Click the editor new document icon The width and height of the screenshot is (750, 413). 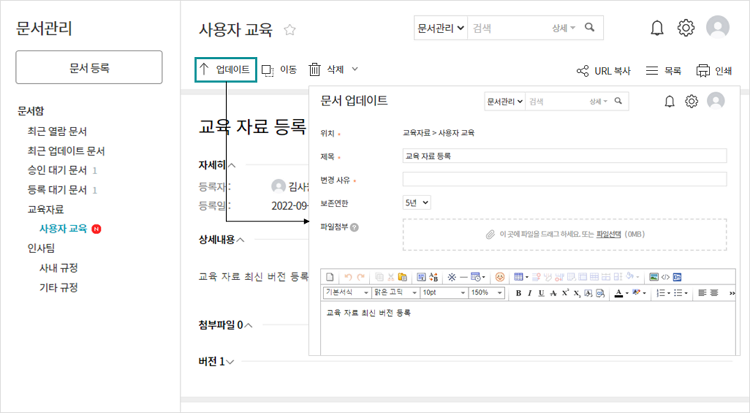330,277
